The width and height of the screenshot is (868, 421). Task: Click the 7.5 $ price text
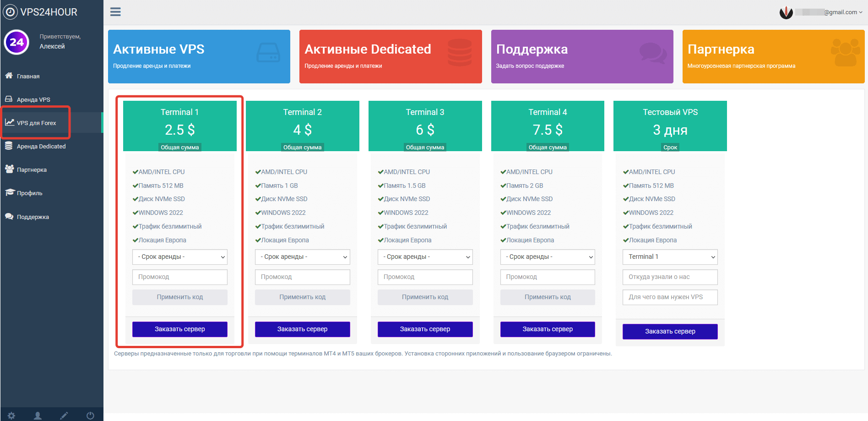pyautogui.click(x=548, y=130)
